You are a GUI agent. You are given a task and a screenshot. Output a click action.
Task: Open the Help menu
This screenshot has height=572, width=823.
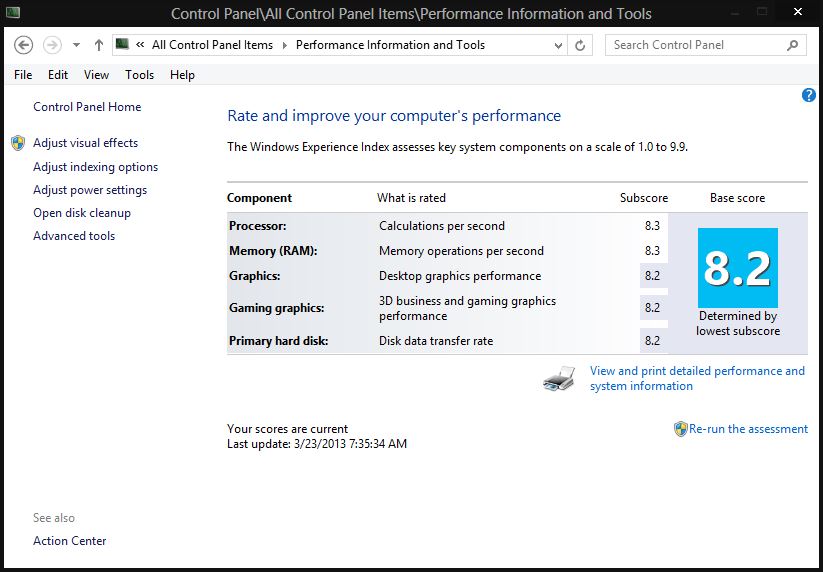(x=182, y=75)
